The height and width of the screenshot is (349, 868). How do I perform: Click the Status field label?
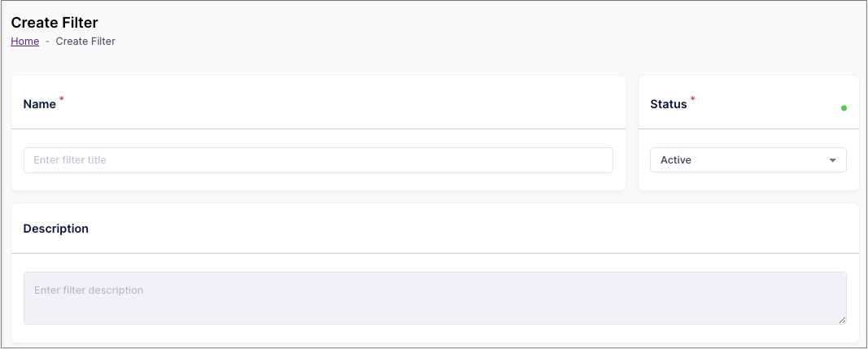668,104
